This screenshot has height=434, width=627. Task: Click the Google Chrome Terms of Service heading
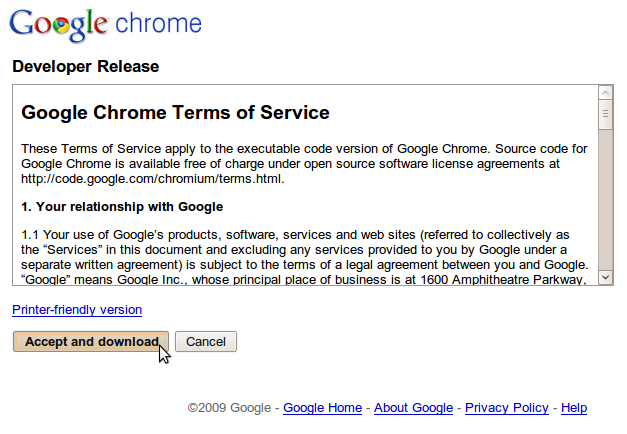pyautogui.click(x=175, y=112)
